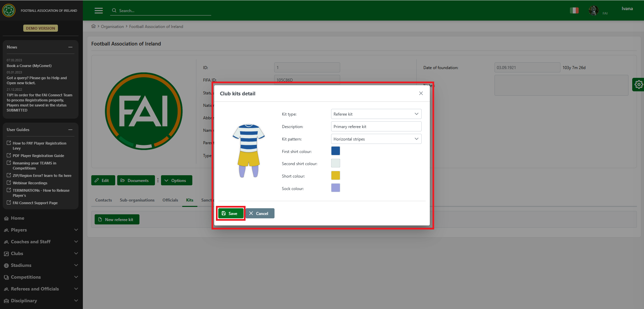Screen dimensions: 644x309
Task: Click the three-dot more actions icon
Action: point(158,180)
